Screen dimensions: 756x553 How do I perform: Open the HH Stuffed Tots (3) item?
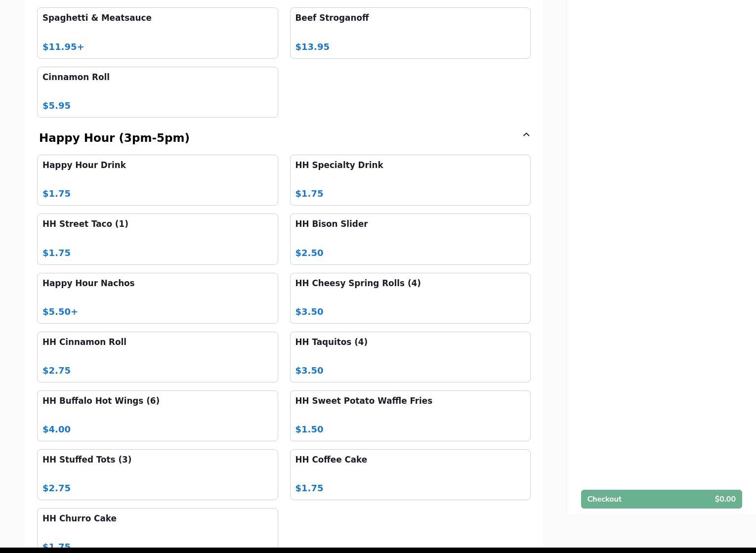click(157, 474)
